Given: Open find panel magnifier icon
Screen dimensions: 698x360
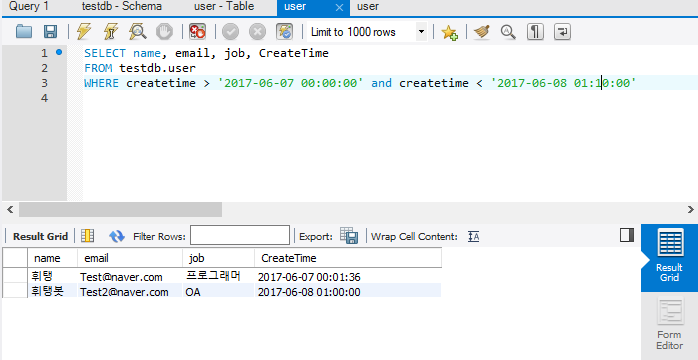Looking at the screenshot, I should click(x=508, y=32).
